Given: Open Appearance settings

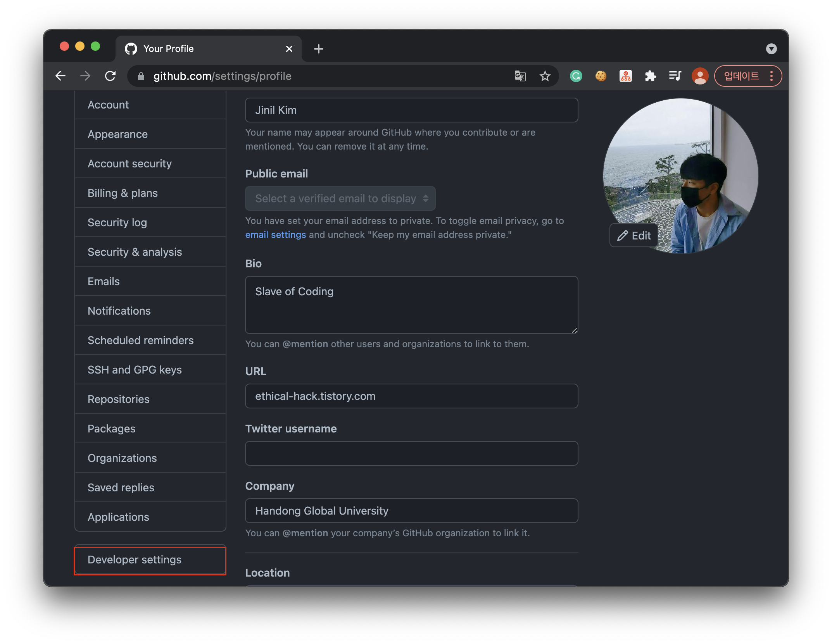Looking at the screenshot, I should click(x=150, y=134).
